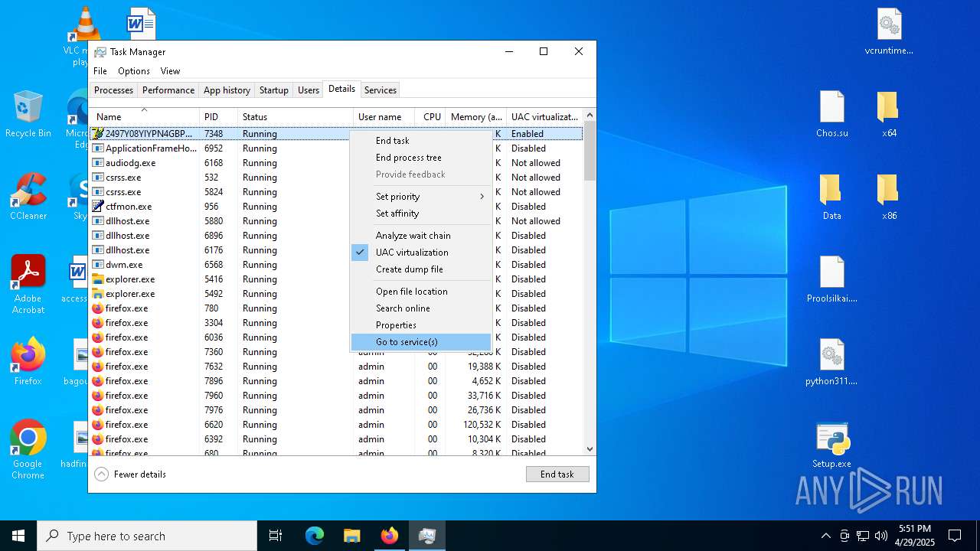Select Open file location
The height and width of the screenshot is (551, 980).
pos(421,292)
